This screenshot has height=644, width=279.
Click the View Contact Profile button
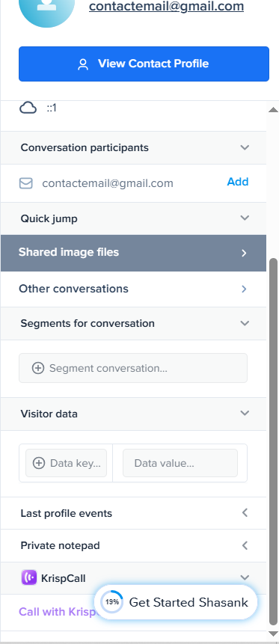[x=144, y=64]
